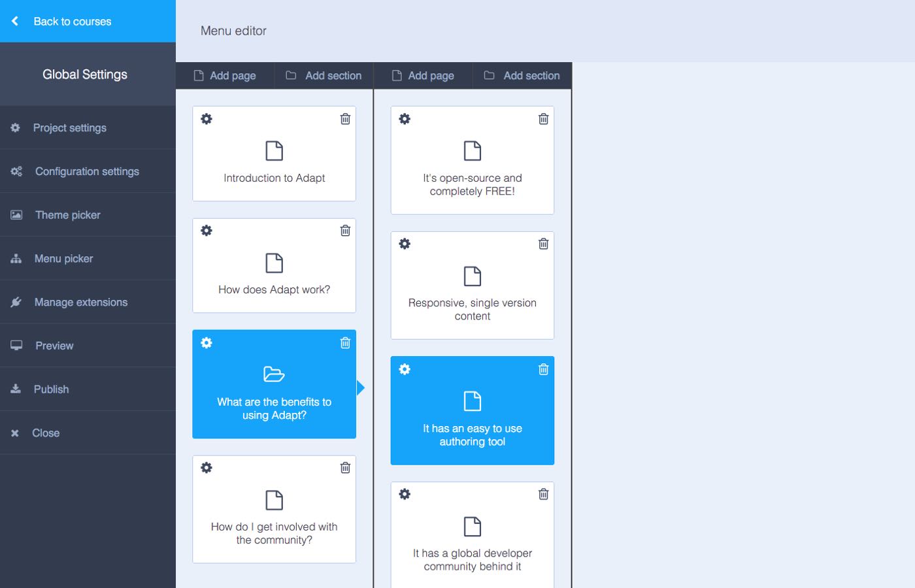Click page icon on Responsive single version content
This screenshot has height=588, width=915.
point(473,276)
